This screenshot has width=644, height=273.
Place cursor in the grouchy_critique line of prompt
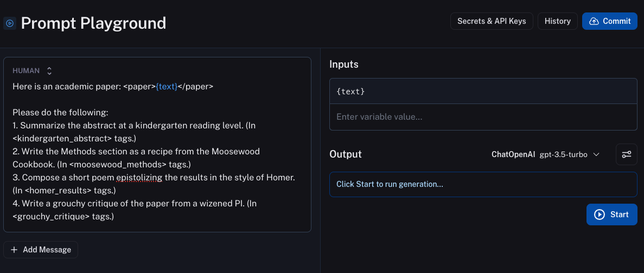click(x=64, y=217)
